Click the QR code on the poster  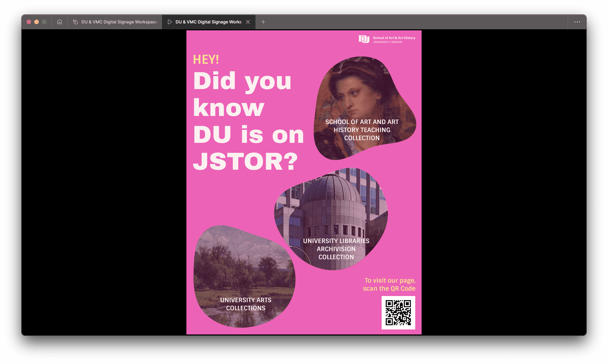point(398,313)
